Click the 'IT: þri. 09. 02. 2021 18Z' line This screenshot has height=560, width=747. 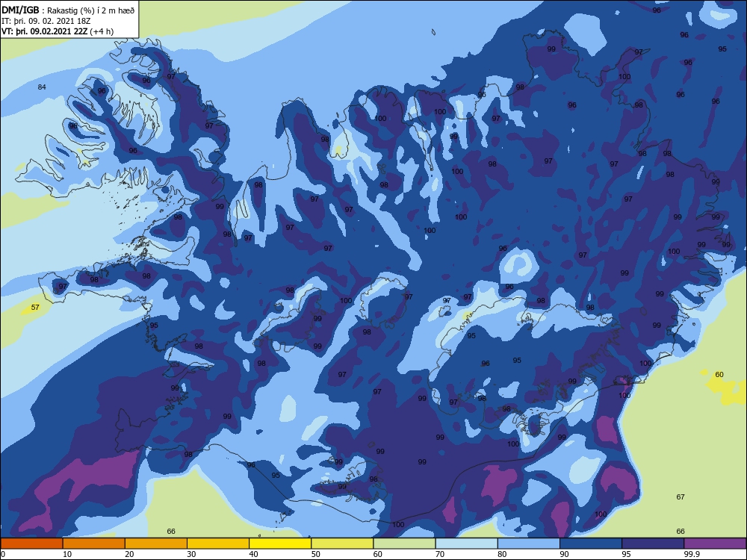46,21
